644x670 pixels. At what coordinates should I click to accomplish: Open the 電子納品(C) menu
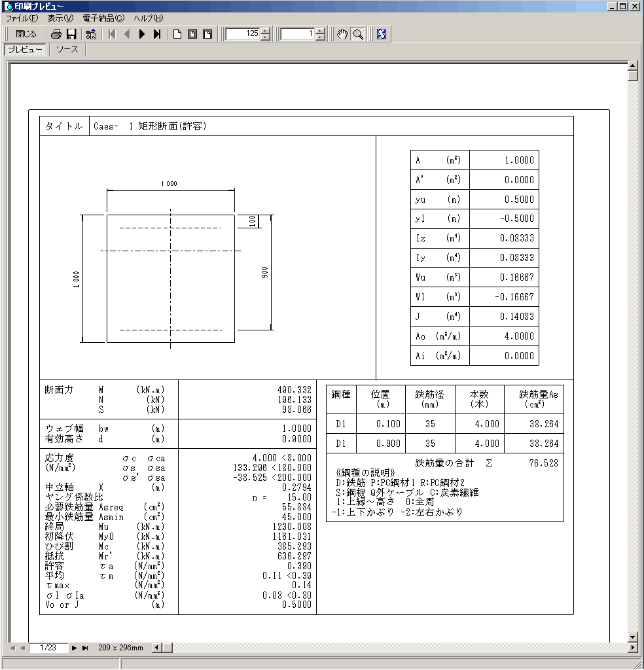(103, 18)
